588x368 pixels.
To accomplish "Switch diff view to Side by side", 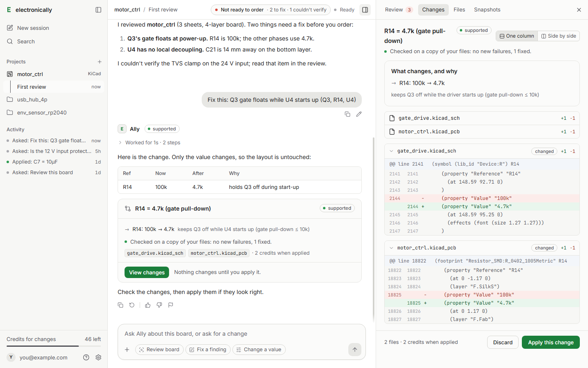I will [559, 36].
